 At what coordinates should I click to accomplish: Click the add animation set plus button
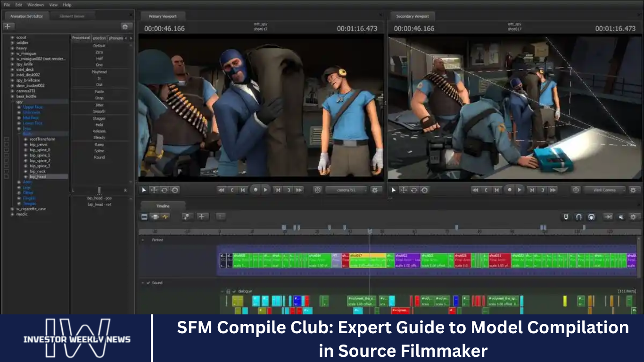(x=9, y=26)
